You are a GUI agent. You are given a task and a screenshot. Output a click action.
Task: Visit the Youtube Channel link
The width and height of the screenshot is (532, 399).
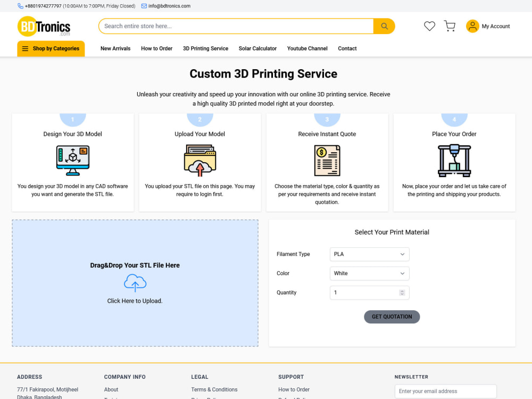tap(307, 48)
